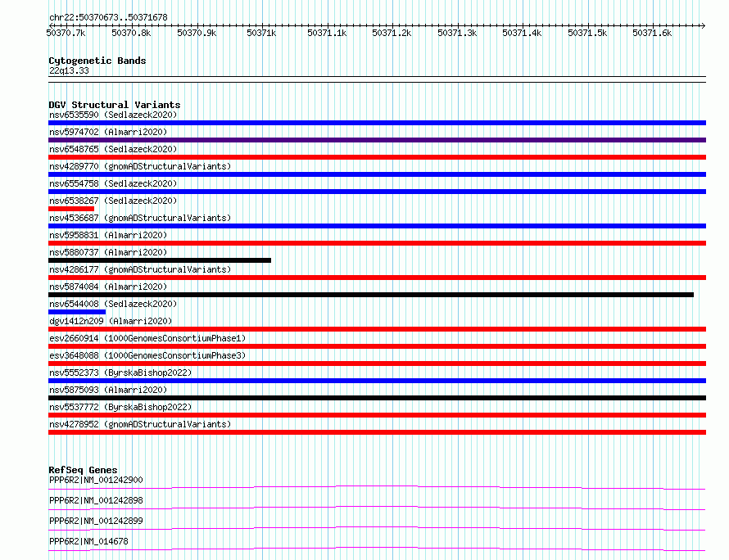The width and height of the screenshot is (729, 560).
Task: Click the RefSeq Genes track title
Action: pyautogui.click(x=83, y=470)
